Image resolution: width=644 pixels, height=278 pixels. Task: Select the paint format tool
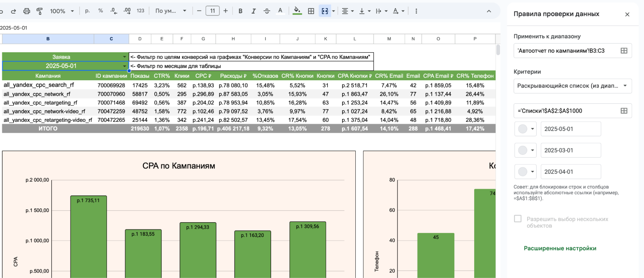(x=40, y=11)
